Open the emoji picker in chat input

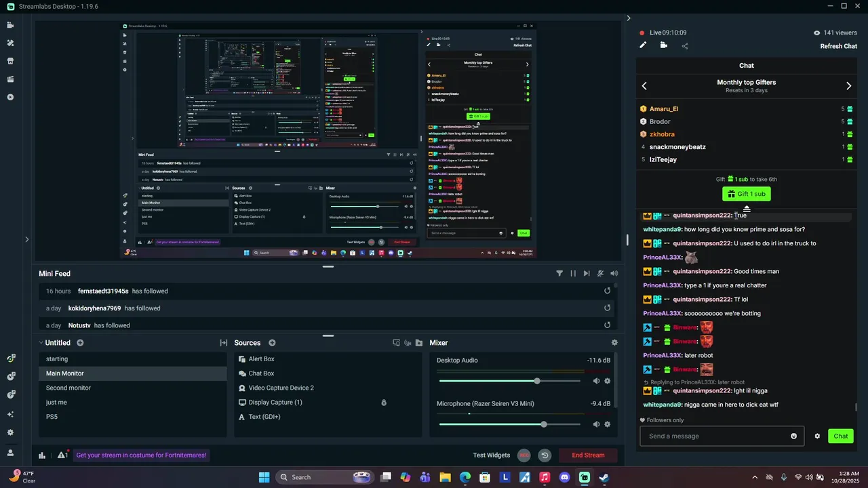coord(794,436)
